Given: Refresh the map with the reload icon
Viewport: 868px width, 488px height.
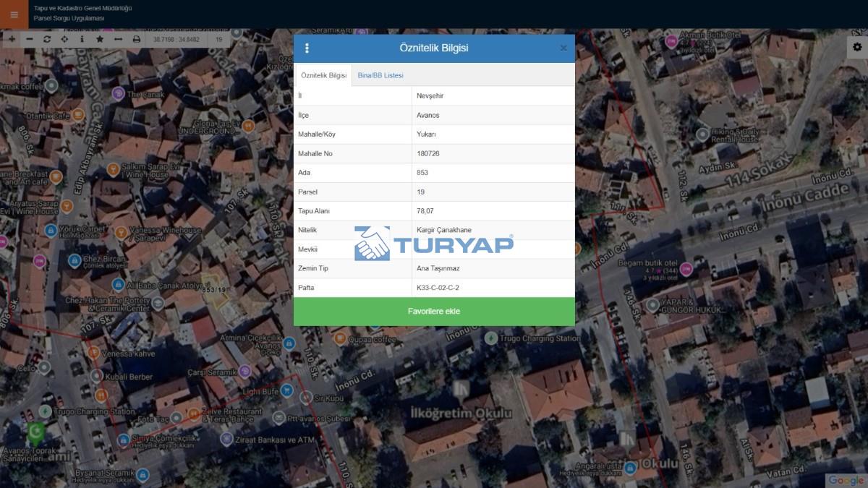Looking at the screenshot, I should pyautogui.click(x=47, y=39).
